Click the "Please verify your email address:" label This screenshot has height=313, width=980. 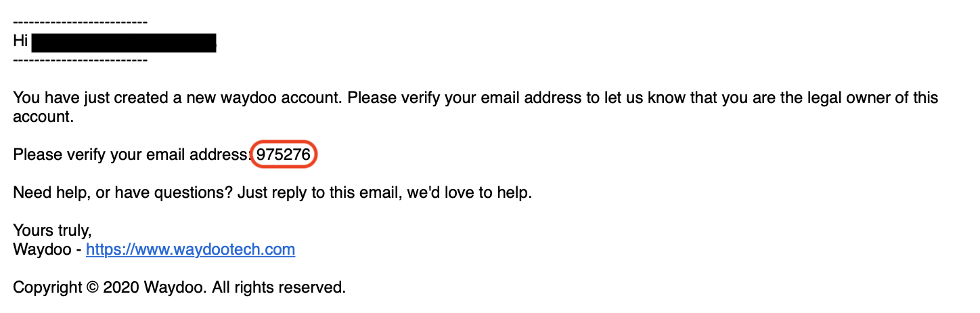click(x=131, y=156)
